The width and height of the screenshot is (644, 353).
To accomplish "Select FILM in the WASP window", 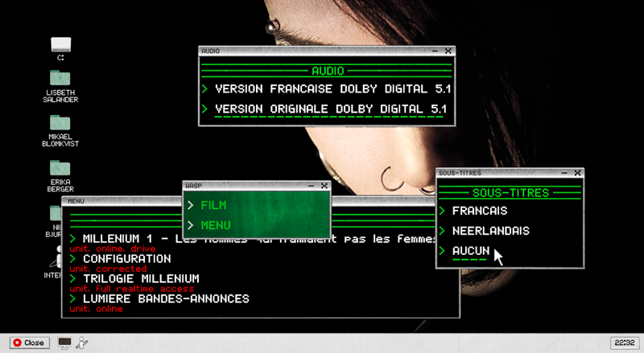I will [x=213, y=205].
